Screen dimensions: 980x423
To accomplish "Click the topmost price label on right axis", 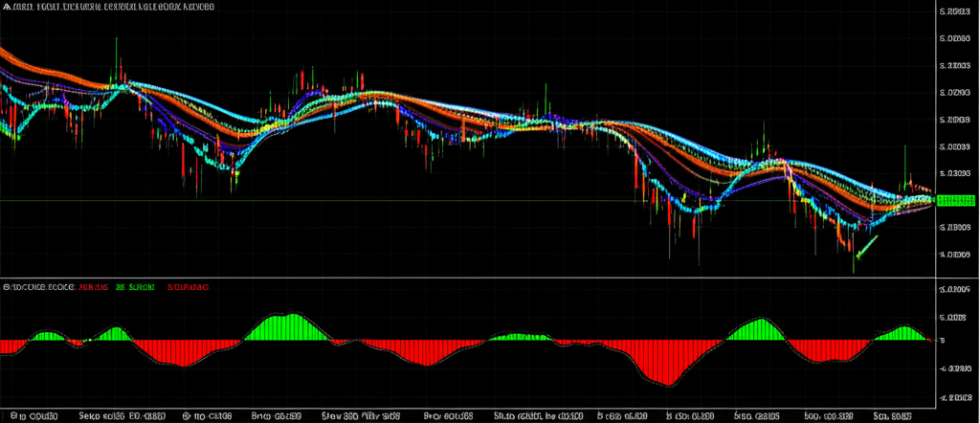I will (952, 12).
